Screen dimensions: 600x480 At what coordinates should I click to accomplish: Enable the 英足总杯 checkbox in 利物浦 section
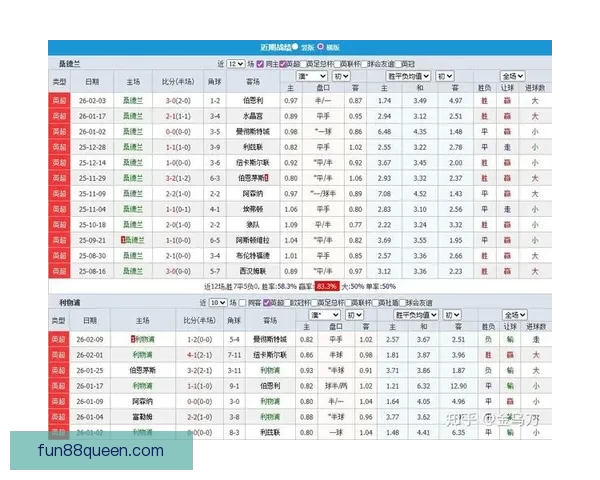[314, 303]
